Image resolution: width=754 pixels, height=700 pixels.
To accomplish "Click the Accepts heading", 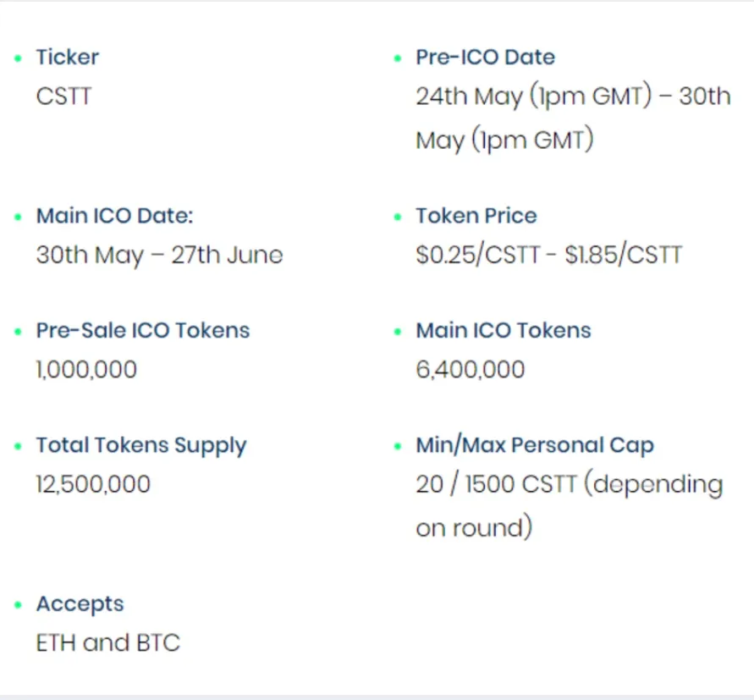I will (80, 604).
